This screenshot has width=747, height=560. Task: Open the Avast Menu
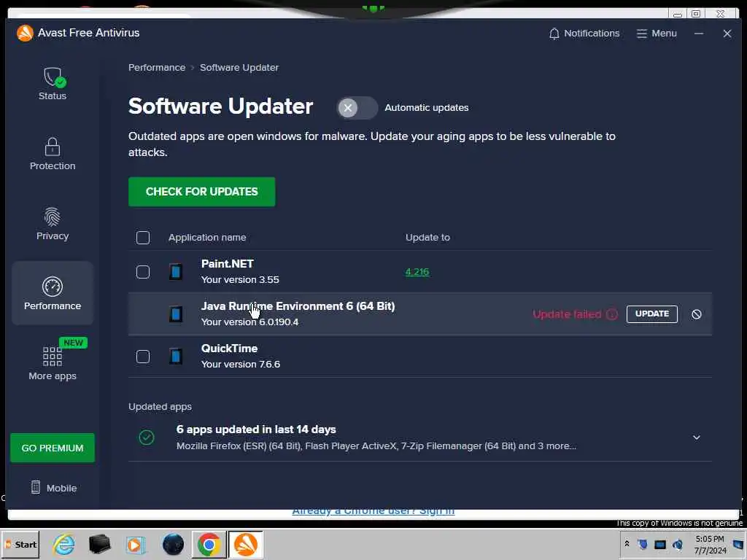657,34
